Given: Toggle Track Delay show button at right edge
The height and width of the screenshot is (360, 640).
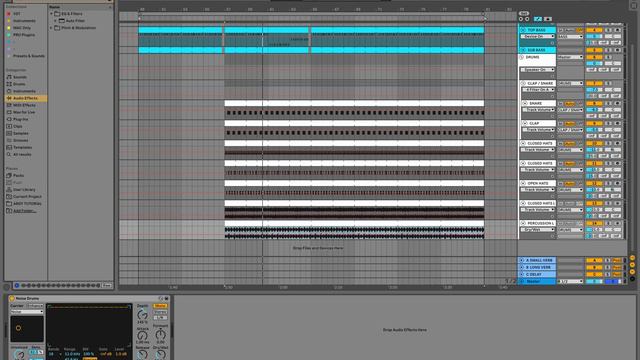Looking at the screenshot, I should 632,279.
